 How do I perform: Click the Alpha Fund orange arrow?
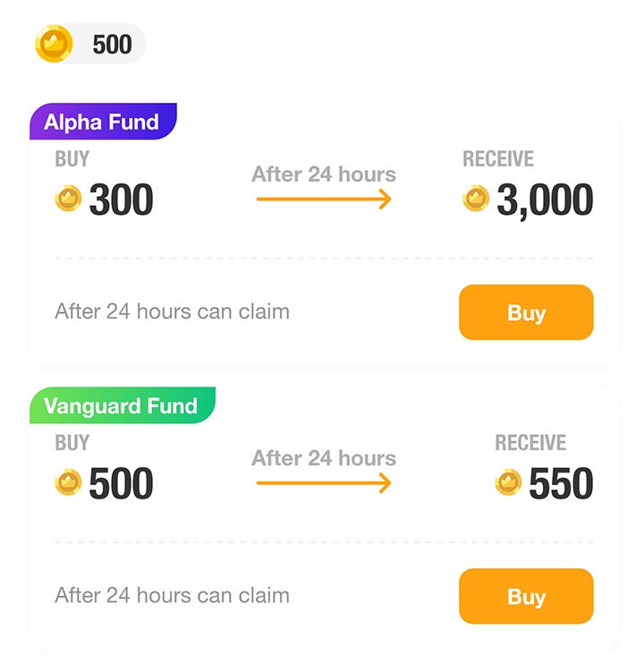324,199
